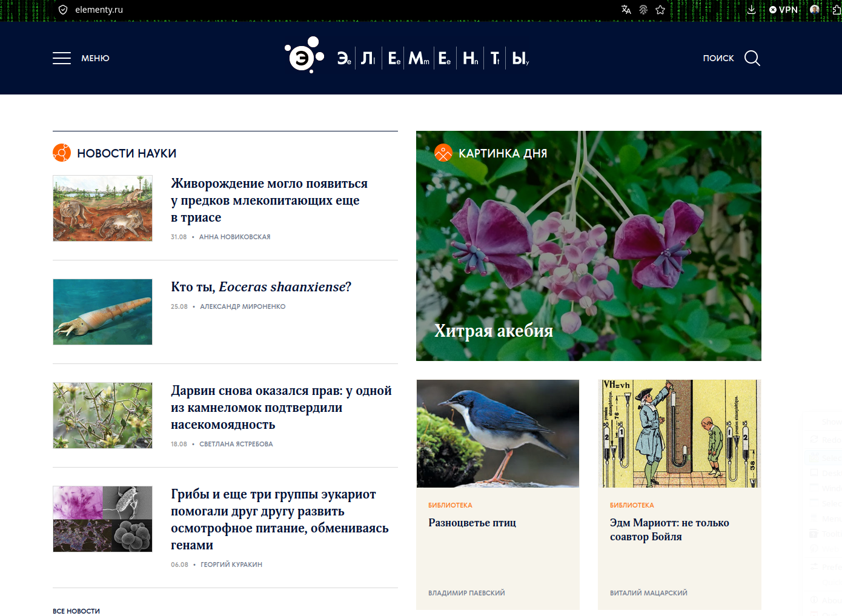Open the browser downloads icon
Viewport: 842px width, 616px height.
coord(751,10)
